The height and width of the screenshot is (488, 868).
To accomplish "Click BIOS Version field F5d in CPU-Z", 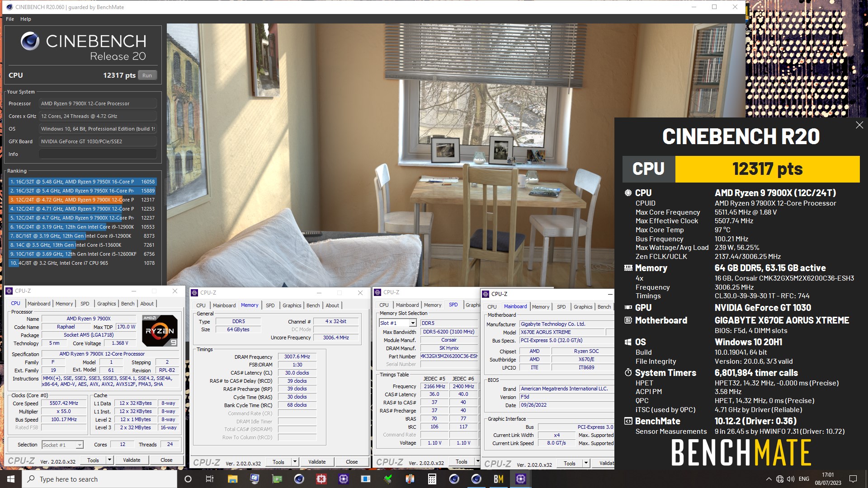I will tap(566, 397).
